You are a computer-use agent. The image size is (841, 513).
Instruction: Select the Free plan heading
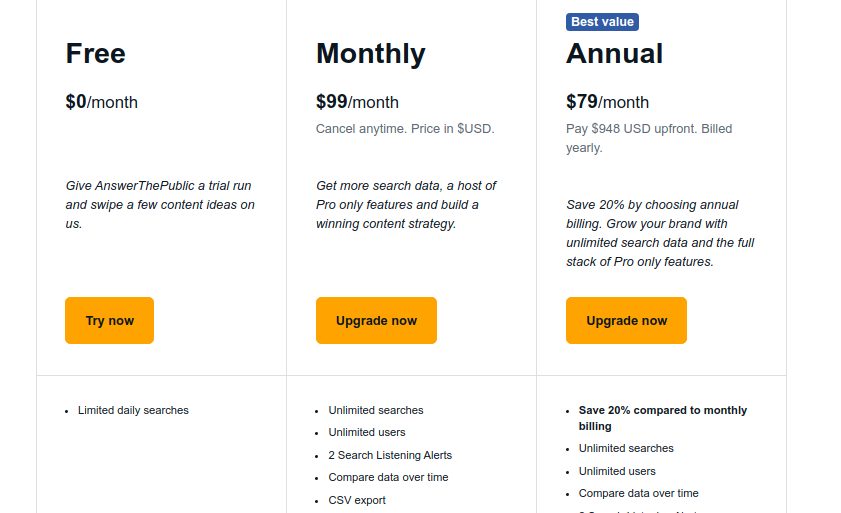coord(95,54)
